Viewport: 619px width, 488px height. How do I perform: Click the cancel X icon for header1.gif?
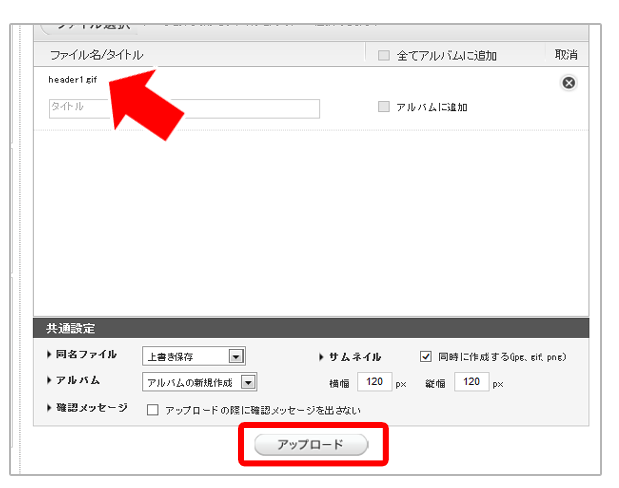click(x=568, y=83)
